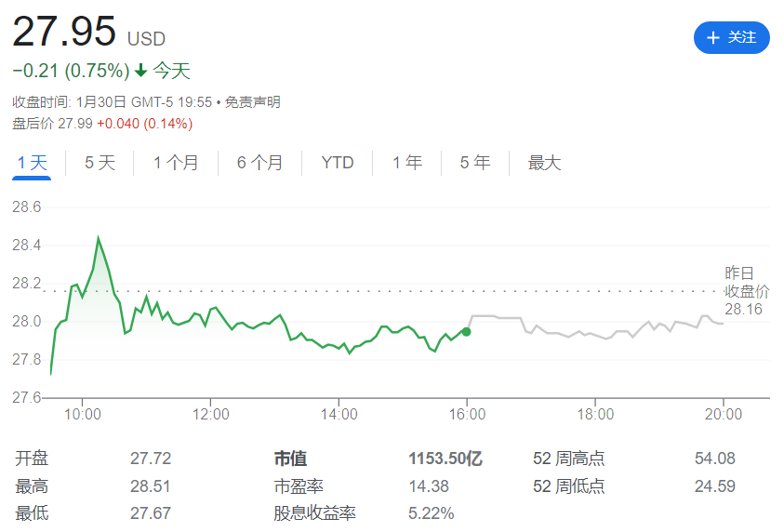Viewport: 784px width, 532px height.
Task: Click the plus icon on follow button
Action: click(712, 37)
